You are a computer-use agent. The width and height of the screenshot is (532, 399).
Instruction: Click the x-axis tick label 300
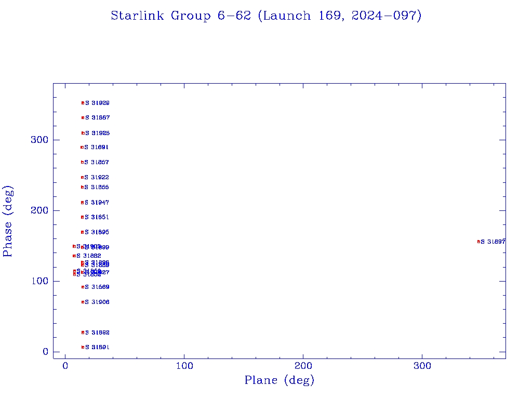click(x=422, y=366)
